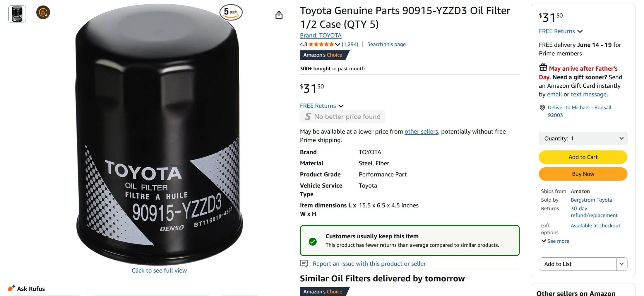The height and width of the screenshot is (296, 644).
Task: Open the Quantity dropdown
Action: [583, 138]
